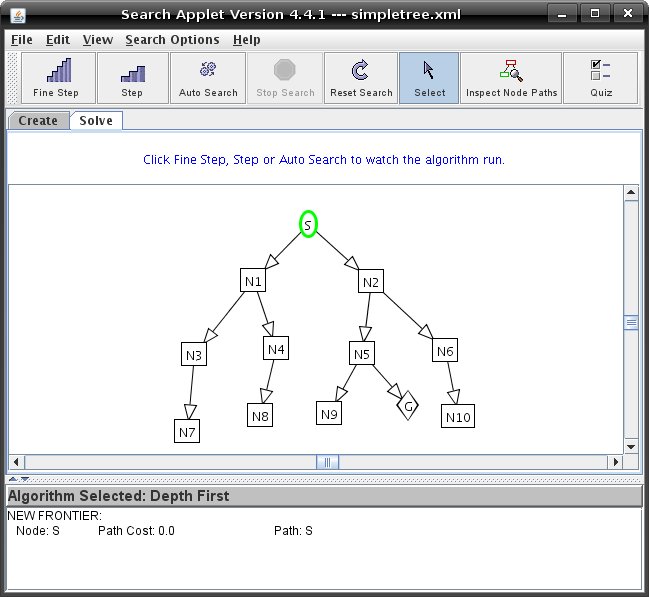649x597 pixels.
Task: Click the horizontal scrollbar thumb
Action: coord(327,462)
